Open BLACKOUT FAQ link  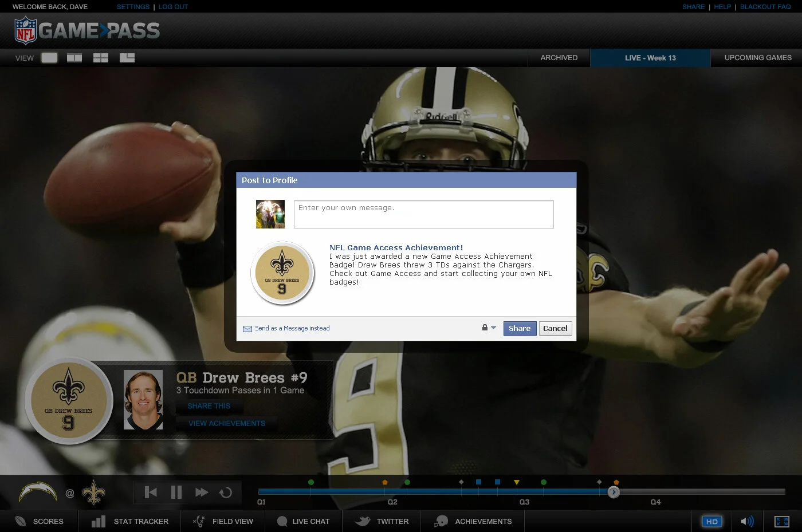(765, 7)
